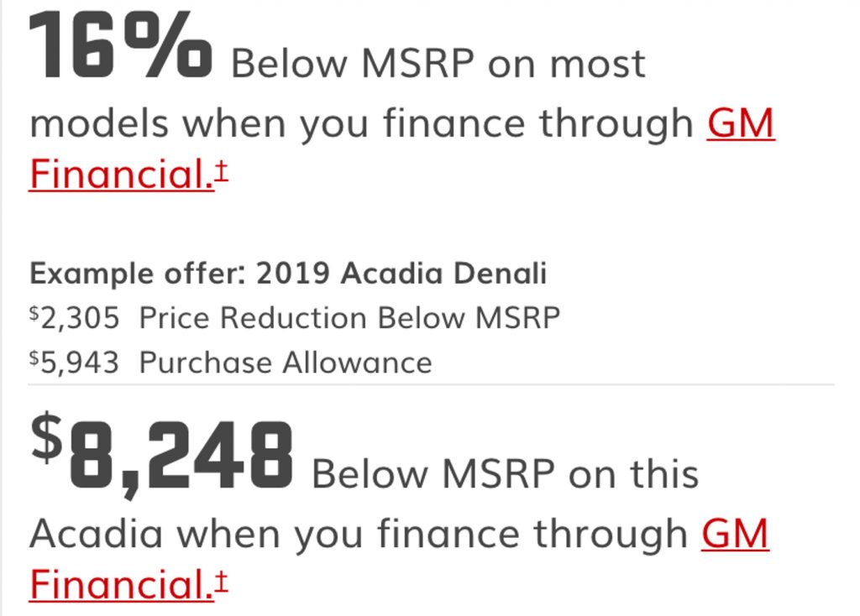Image resolution: width=860 pixels, height=616 pixels.
Task: Click the $5,943 purchase allowance amount
Action: coord(74,363)
